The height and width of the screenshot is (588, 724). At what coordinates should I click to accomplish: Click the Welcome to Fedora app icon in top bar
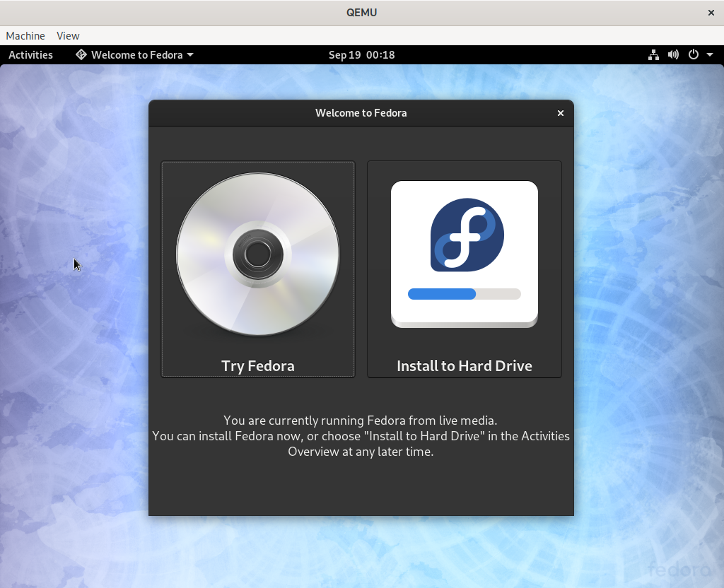81,54
